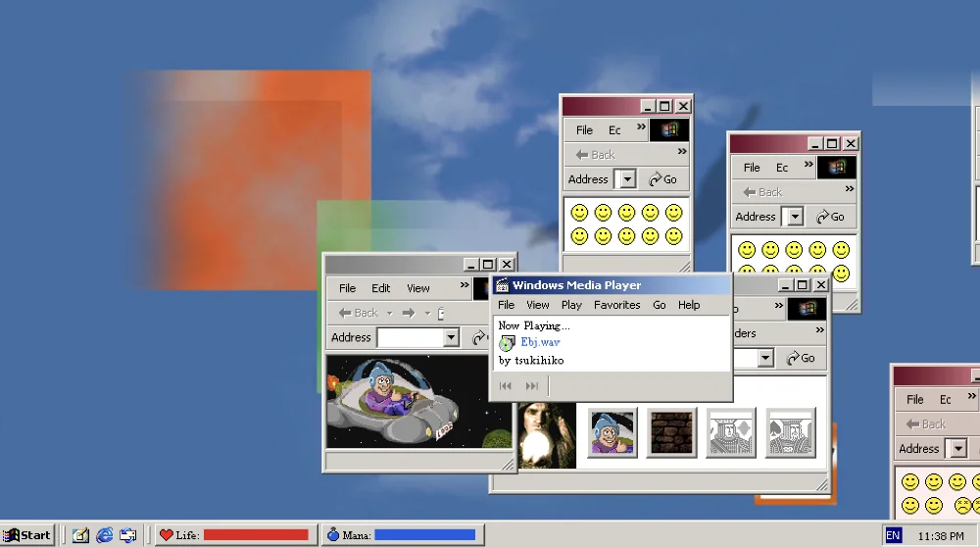
Task: Click Back in upper right smiley window
Action: coord(762,192)
